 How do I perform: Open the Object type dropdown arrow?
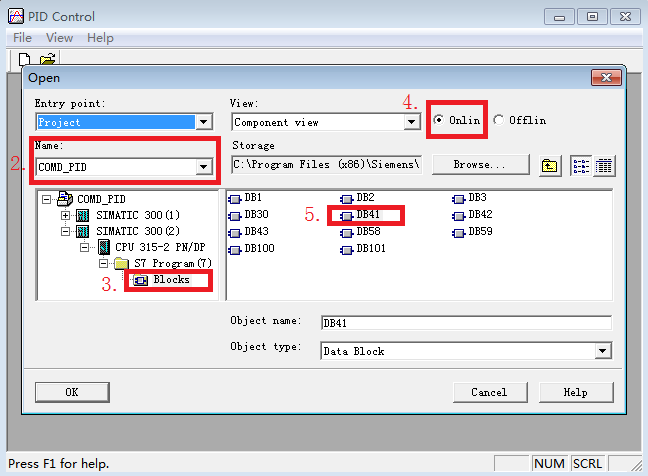point(603,351)
